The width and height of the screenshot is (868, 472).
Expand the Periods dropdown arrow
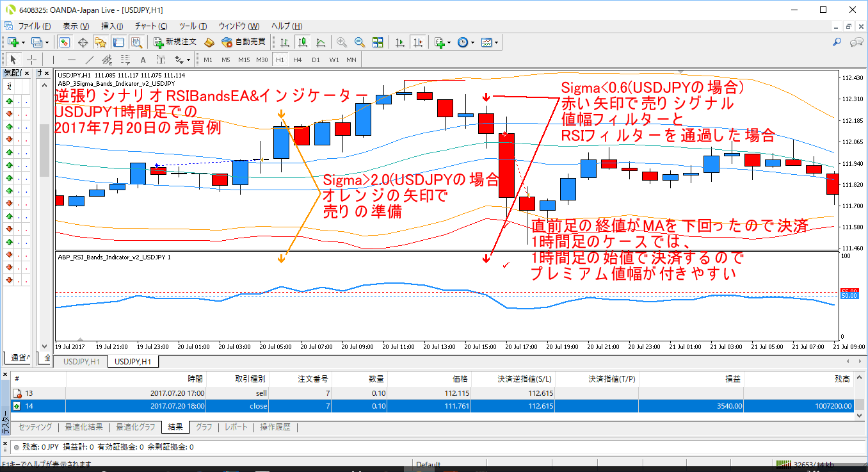click(473, 42)
